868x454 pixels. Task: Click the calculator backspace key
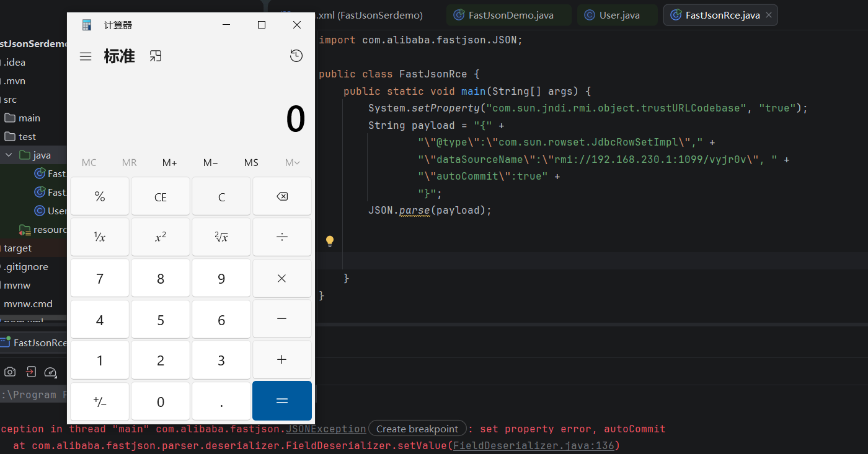pyautogui.click(x=282, y=197)
